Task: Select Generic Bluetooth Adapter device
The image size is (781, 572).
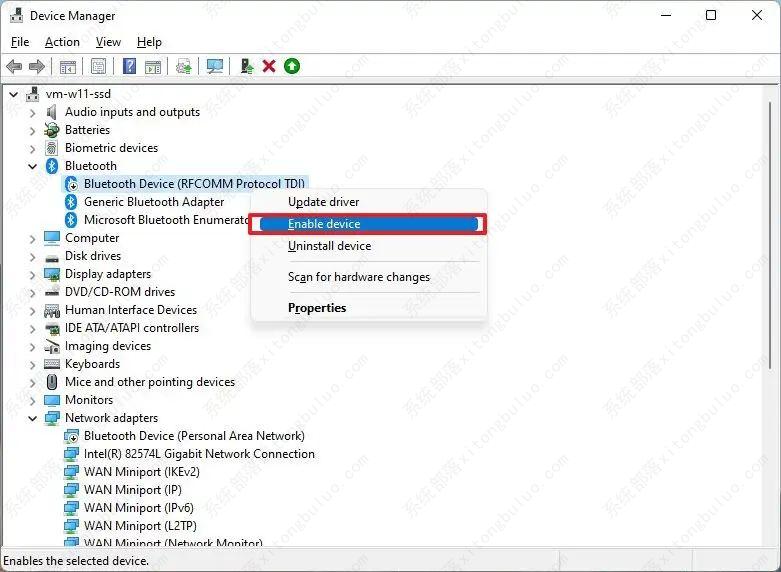Action: (x=154, y=202)
